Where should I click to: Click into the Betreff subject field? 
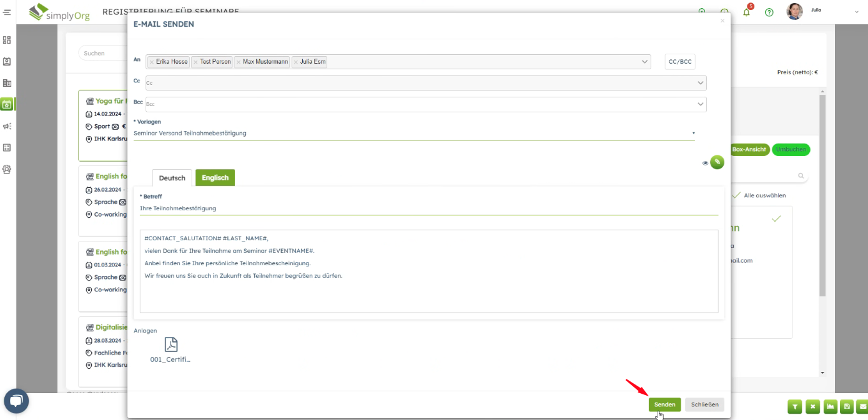click(x=428, y=208)
